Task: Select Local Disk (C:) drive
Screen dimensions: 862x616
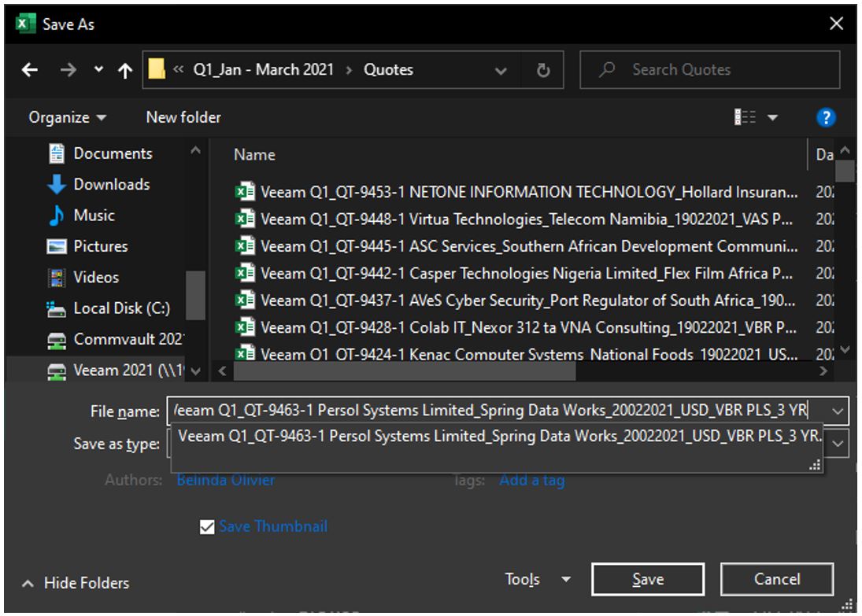Action: pyautogui.click(x=121, y=308)
